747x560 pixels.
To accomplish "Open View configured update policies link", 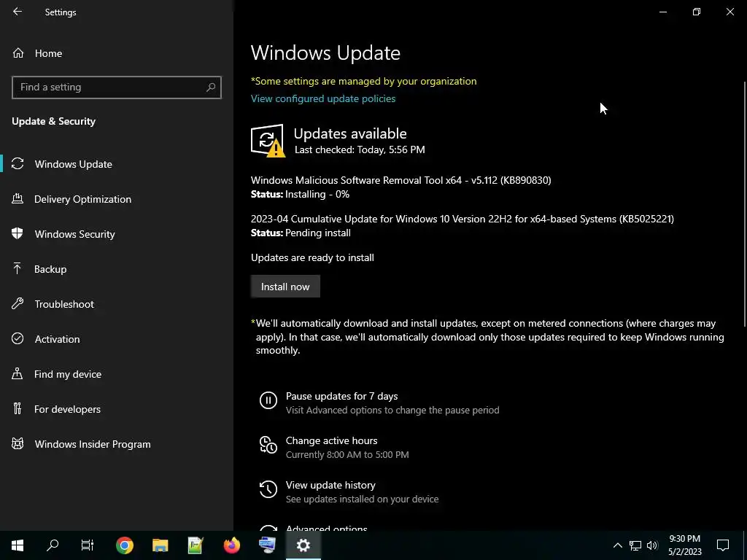I will click(x=323, y=98).
